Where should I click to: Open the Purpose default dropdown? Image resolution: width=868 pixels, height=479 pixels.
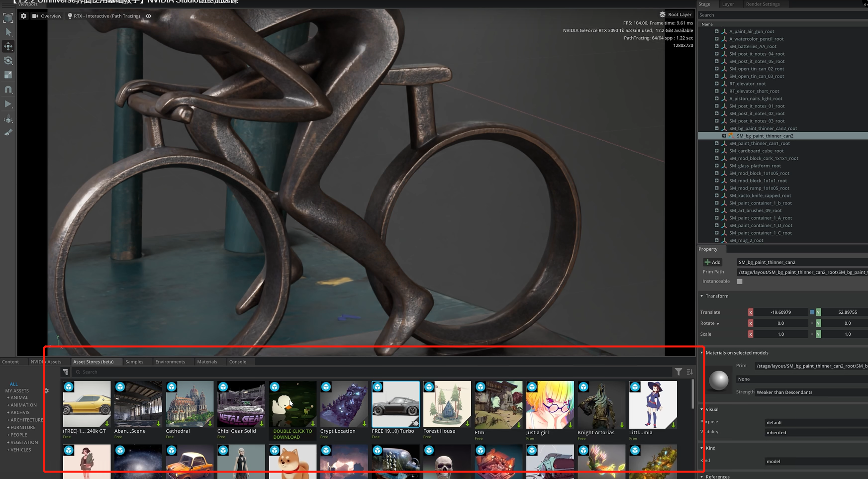coord(816,423)
